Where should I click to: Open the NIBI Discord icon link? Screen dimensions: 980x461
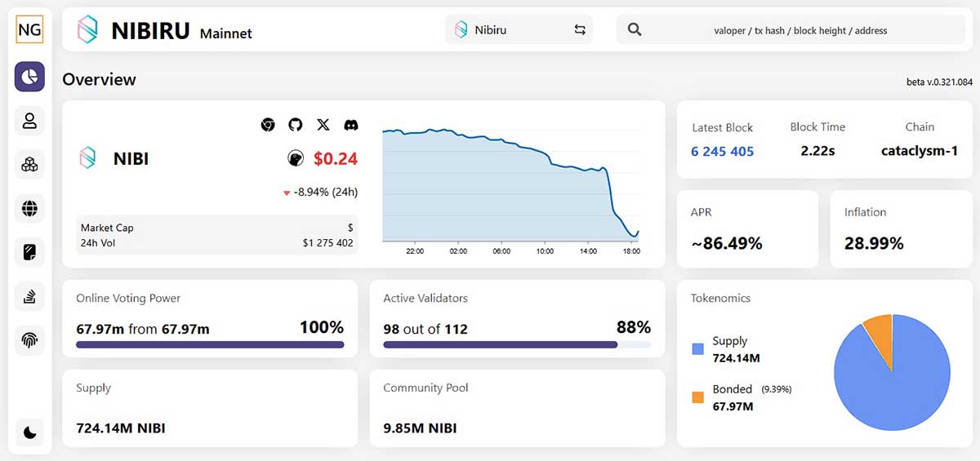tap(351, 125)
